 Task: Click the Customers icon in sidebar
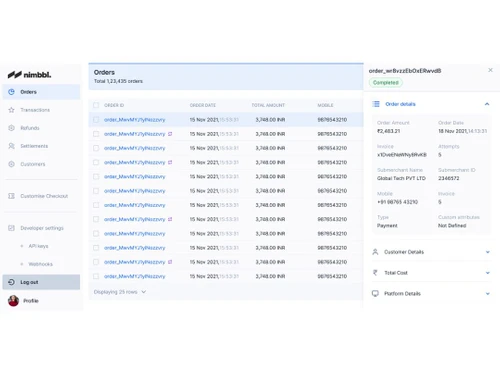coord(11,164)
